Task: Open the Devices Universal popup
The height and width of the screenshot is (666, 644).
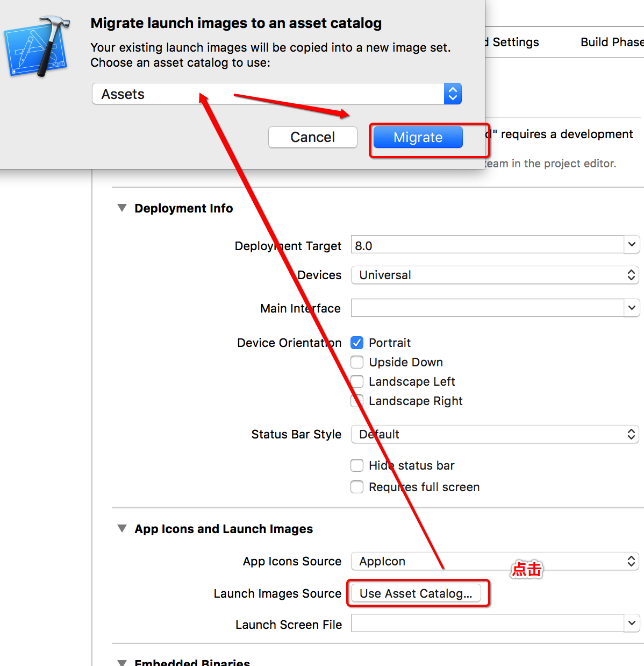Action: coord(495,275)
